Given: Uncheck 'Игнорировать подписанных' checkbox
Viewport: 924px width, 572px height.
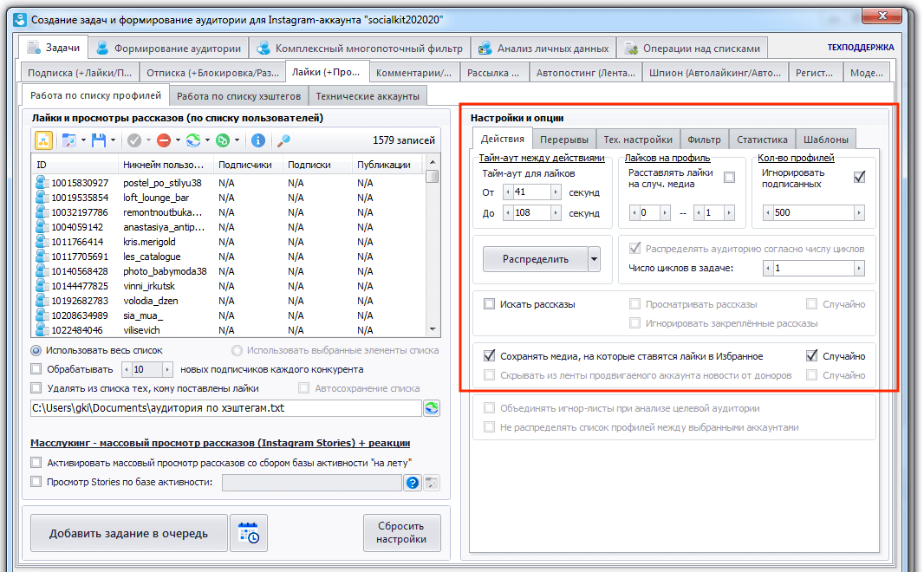Looking at the screenshot, I should [859, 177].
